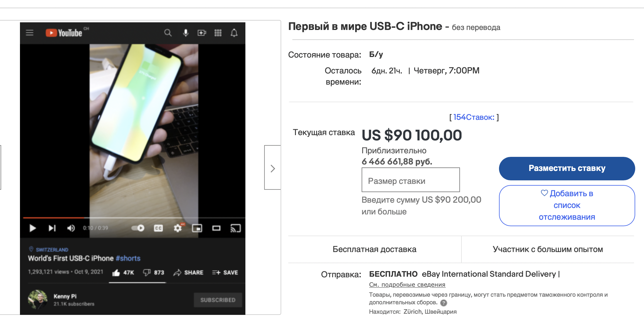Click the voice search microphone icon
The width and height of the screenshot is (644, 319).
(x=186, y=33)
